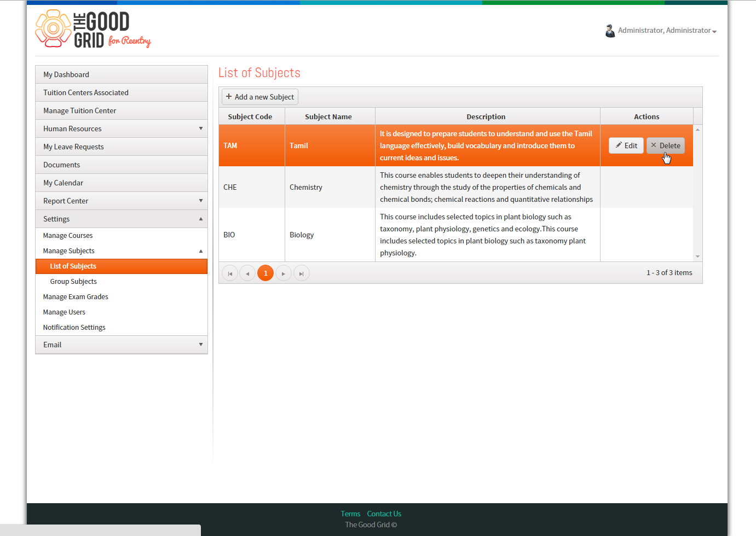Click the Description column header
Viewport: 756px width, 536px height.
click(488, 116)
